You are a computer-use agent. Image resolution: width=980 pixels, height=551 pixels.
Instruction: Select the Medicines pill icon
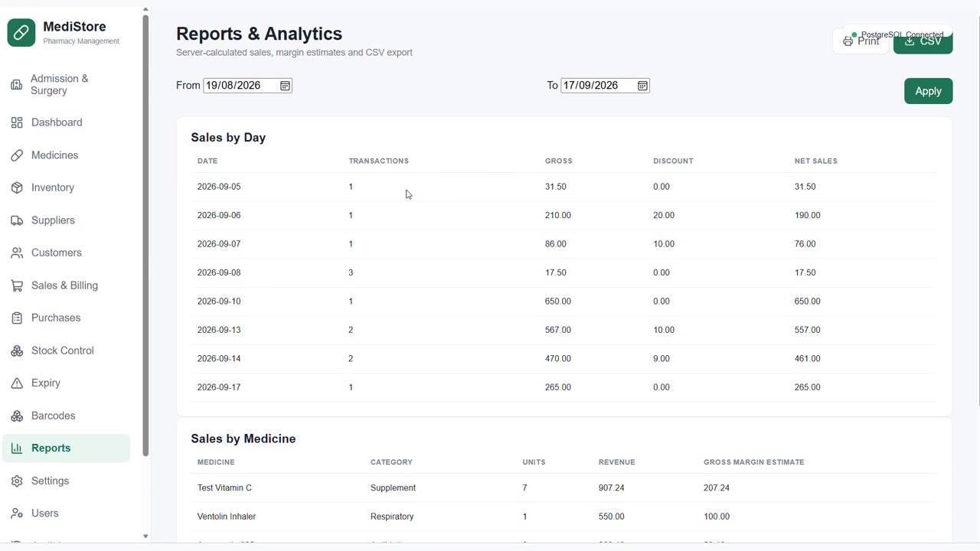pyautogui.click(x=17, y=155)
